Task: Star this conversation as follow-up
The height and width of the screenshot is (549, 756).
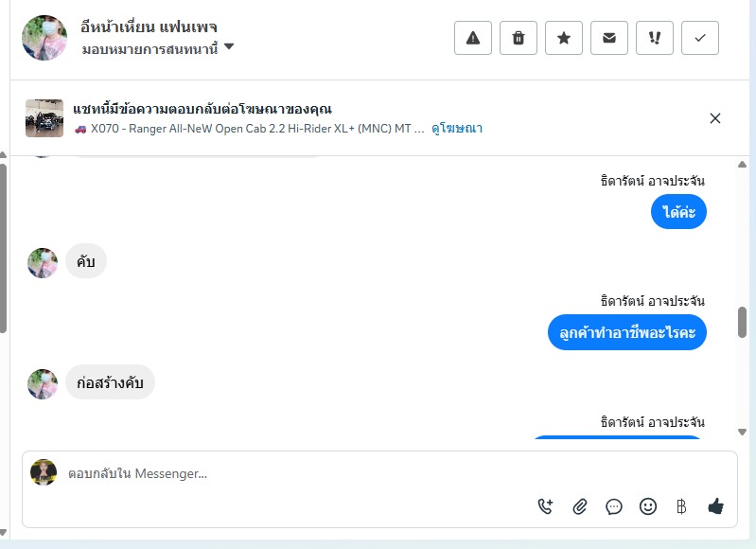Action: (564, 38)
